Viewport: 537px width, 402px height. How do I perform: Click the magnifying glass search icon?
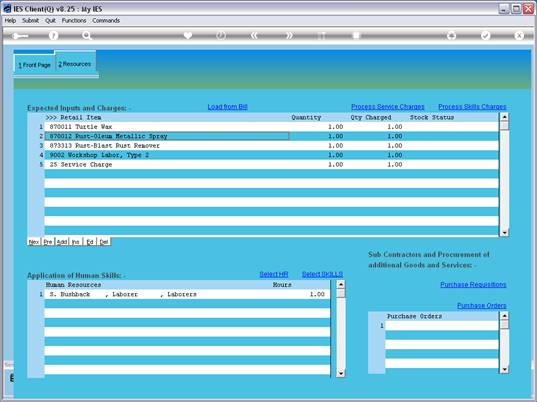[87, 35]
